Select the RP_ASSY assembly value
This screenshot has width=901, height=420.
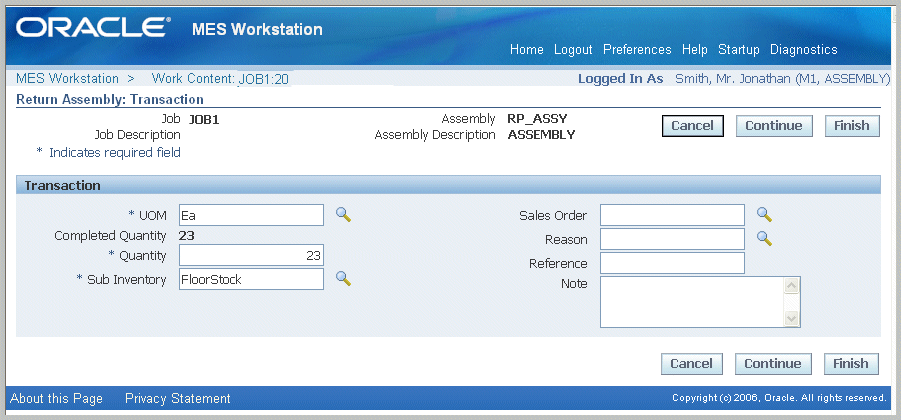537,120
